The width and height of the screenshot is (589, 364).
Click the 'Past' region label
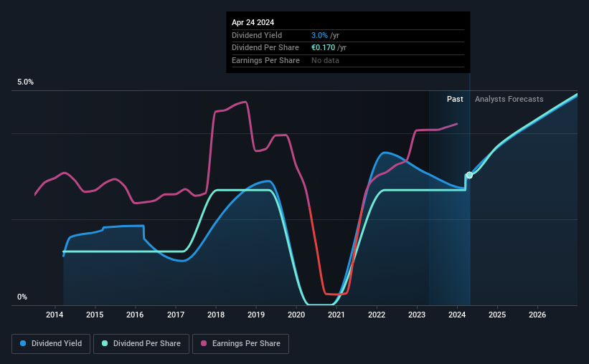pos(455,99)
